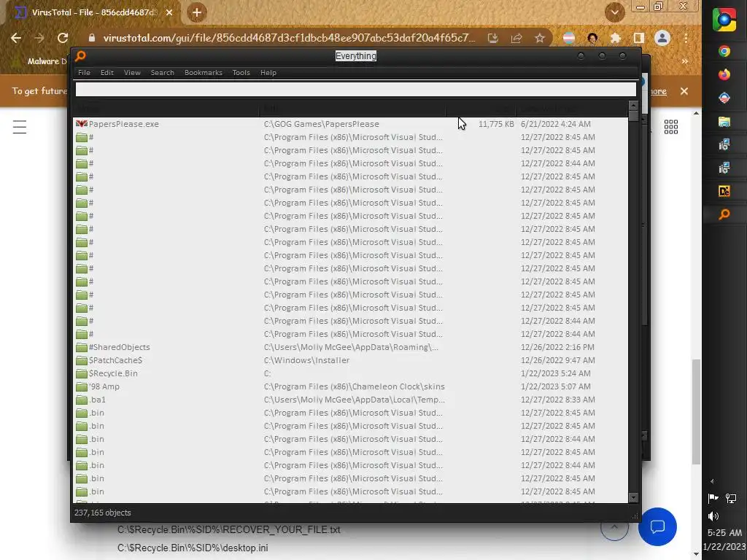Click the install app icon in address bar

pos(493,38)
